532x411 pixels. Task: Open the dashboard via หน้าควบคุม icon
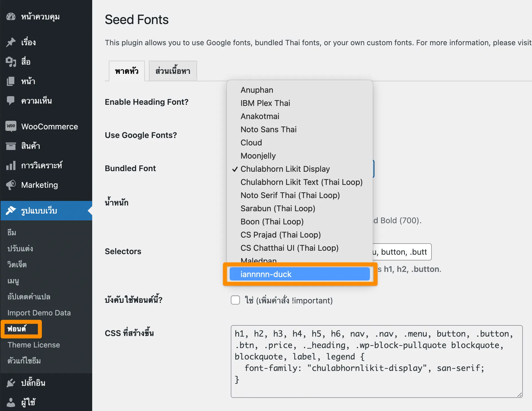[11, 16]
